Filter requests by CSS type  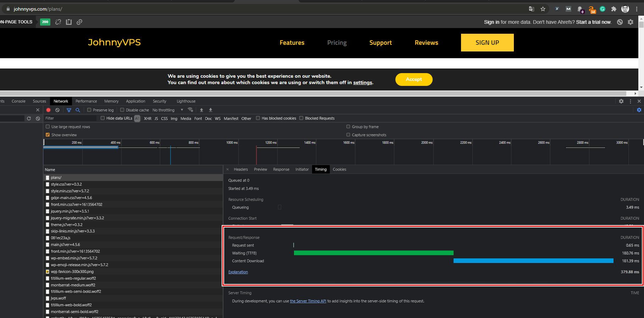pyautogui.click(x=164, y=119)
